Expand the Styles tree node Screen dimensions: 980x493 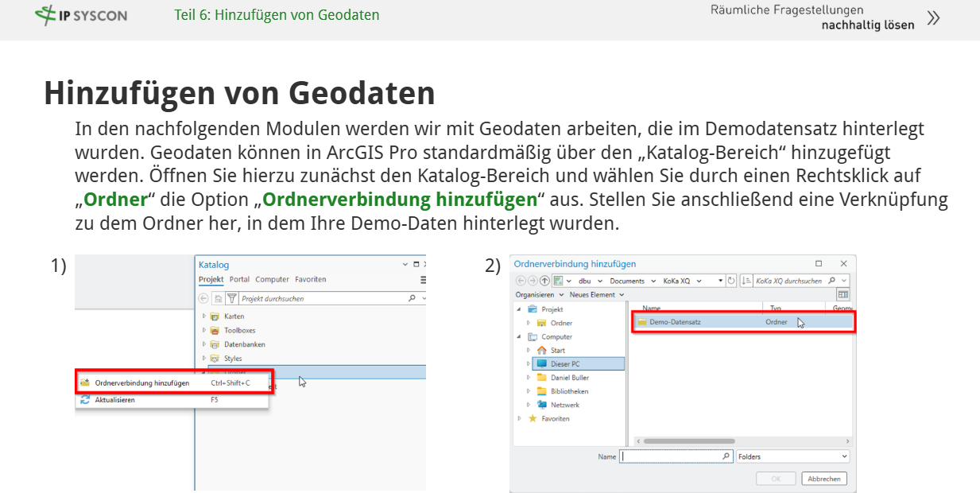(204, 359)
